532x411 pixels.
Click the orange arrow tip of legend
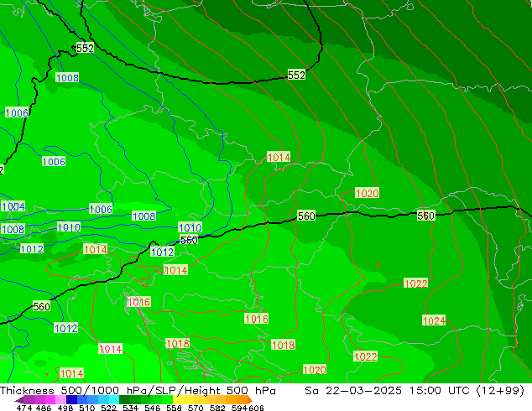click(x=250, y=400)
